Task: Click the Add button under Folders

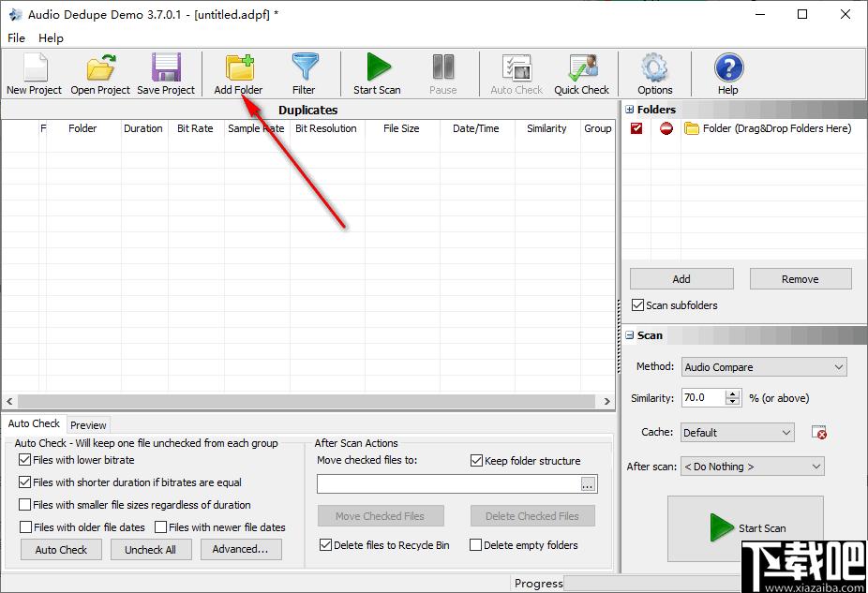Action: point(681,279)
